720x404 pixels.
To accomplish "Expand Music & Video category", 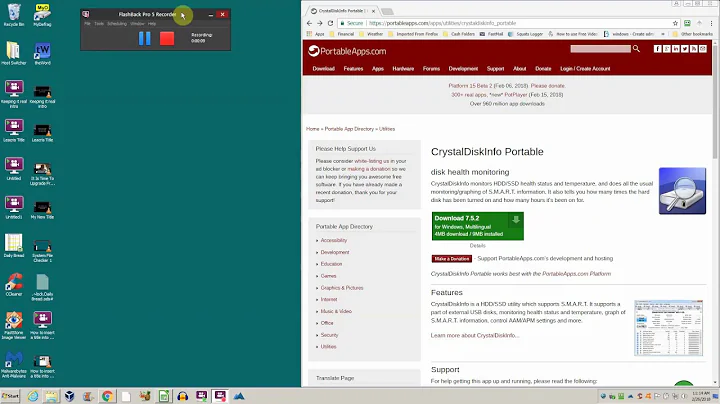I will point(336,311).
